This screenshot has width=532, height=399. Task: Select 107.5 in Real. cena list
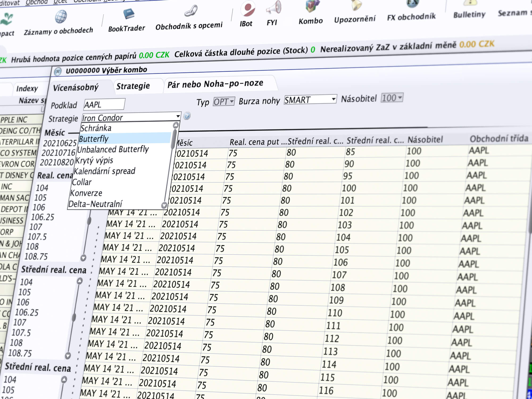pos(37,236)
